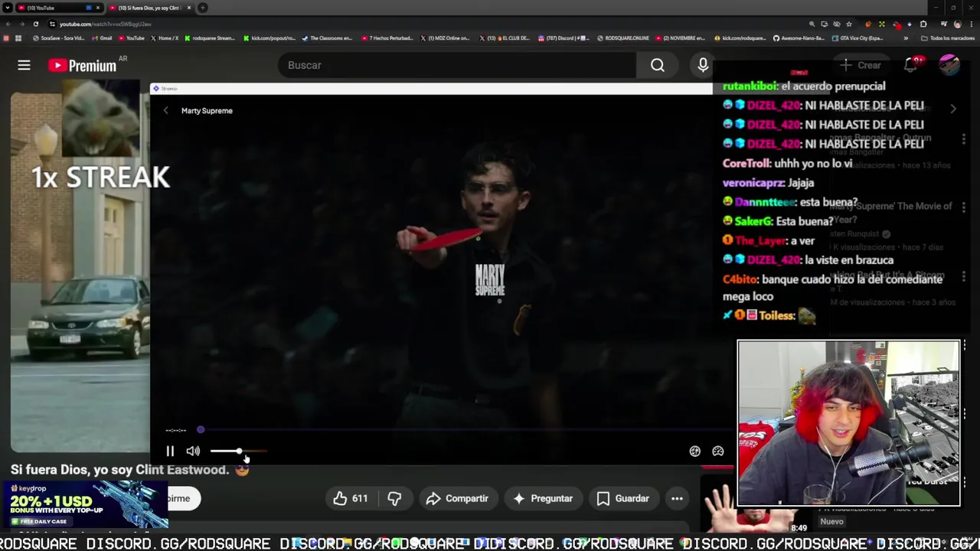The height and width of the screenshot is (551, 980).
Task: Go back with the arrow next to Marty Supreme
Action: coord(166,110)
